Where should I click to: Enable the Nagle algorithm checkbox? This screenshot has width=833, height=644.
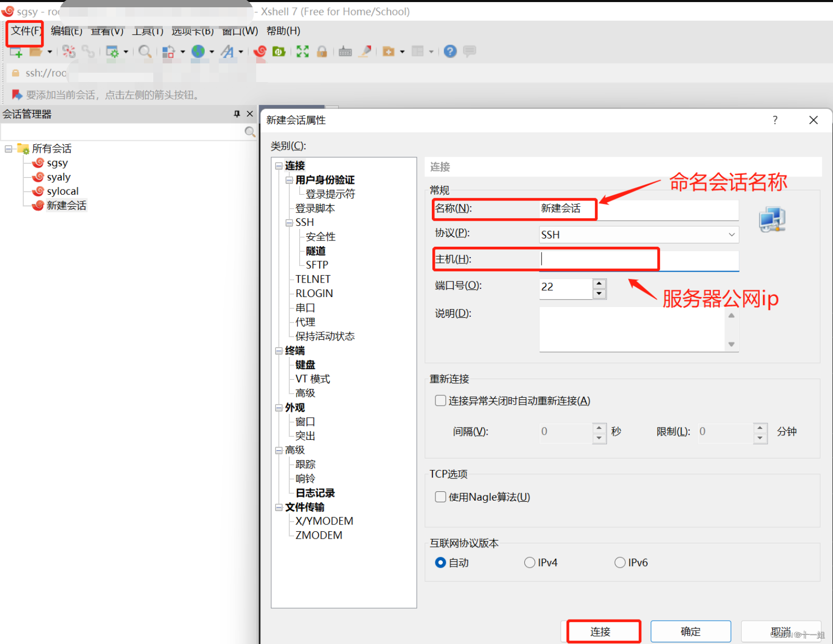441,497
